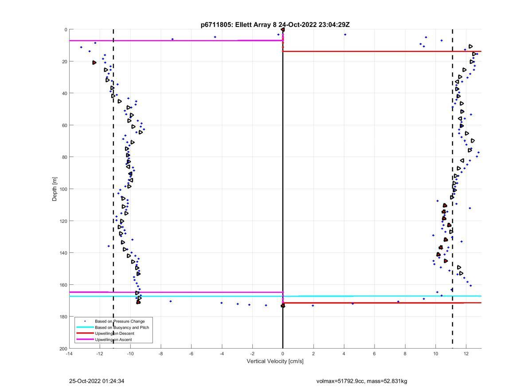The width and height of the screenshot is (532, 392).
Task: Click the x-axis tick label '10'
Action: [436, 354]
